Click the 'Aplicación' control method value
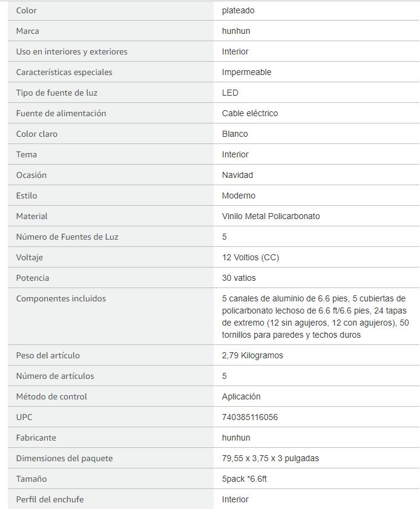This screenshot has height=509, width=420. point(241,396)
